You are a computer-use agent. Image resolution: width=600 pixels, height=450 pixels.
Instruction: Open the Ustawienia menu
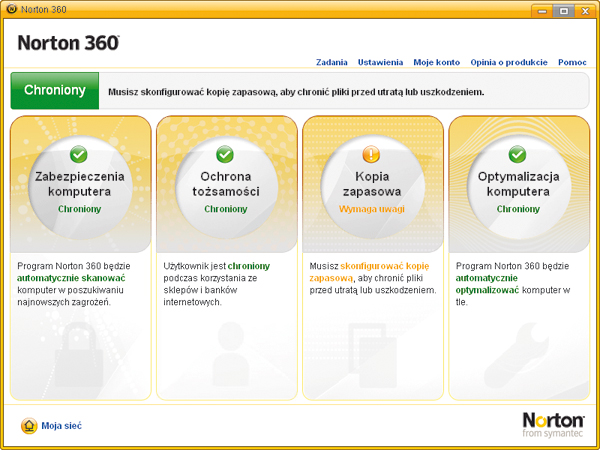pos(380,62)
